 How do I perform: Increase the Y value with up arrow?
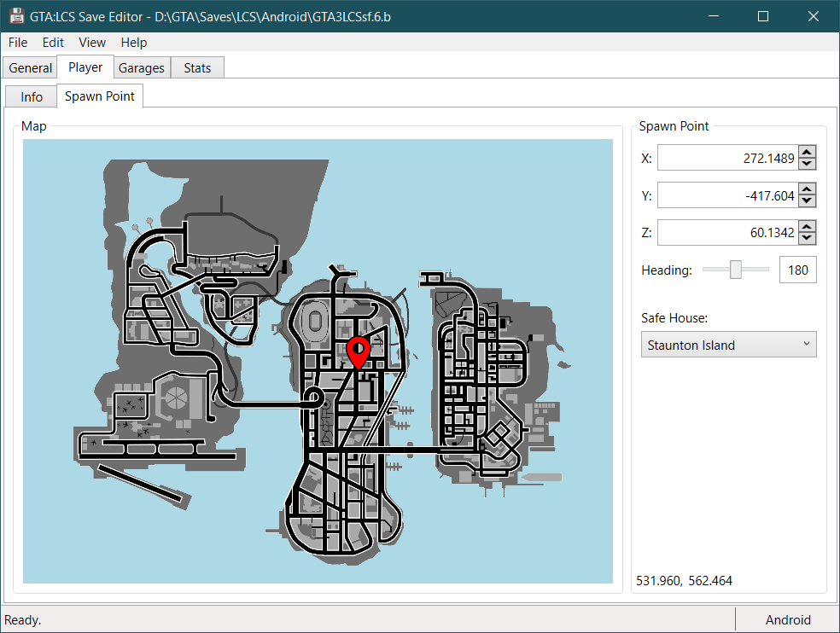(808, 189)
